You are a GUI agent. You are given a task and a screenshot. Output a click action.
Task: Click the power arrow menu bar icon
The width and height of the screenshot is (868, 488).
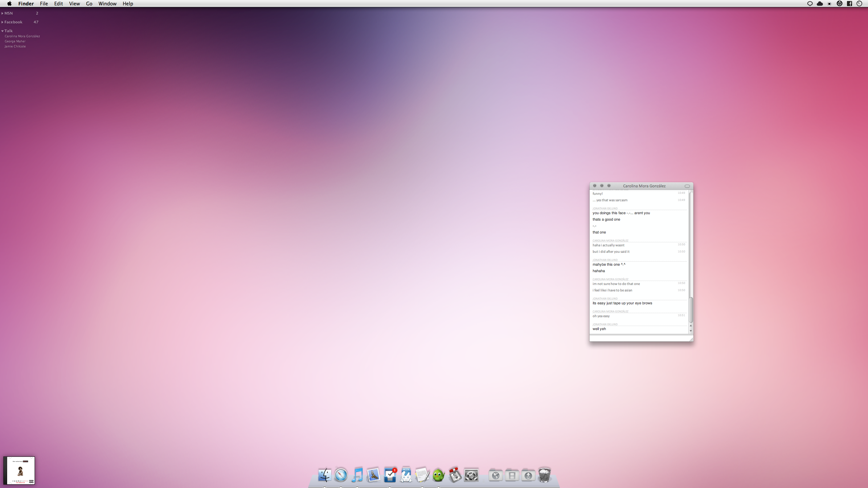(x=840, y=3)
